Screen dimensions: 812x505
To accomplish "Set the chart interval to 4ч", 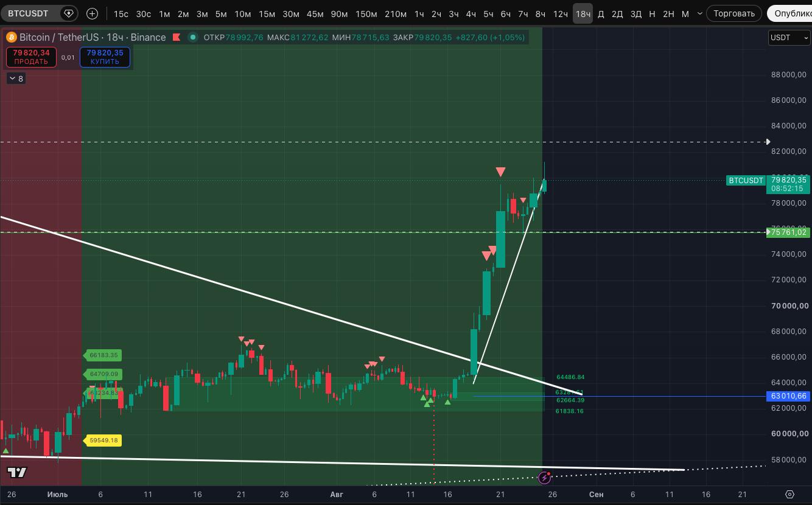I will (x=471, y=13).
